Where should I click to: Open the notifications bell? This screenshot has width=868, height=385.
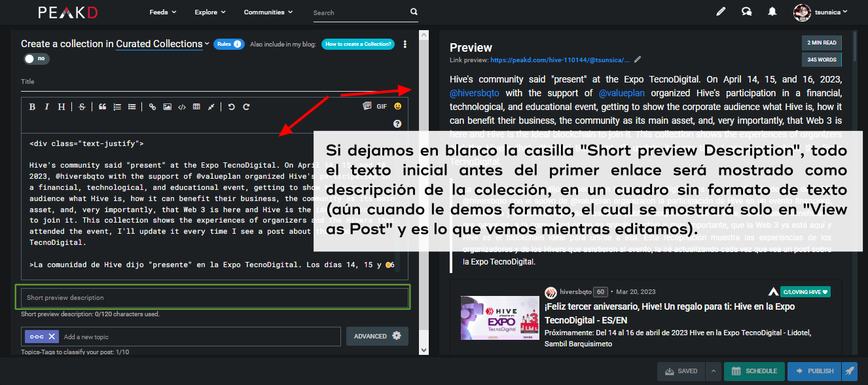pos(772,11)
